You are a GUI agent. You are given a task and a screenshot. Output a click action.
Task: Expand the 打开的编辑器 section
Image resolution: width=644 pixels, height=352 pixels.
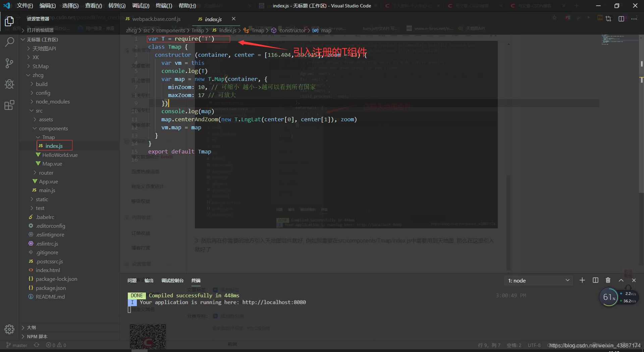click(x=40, y=30)
